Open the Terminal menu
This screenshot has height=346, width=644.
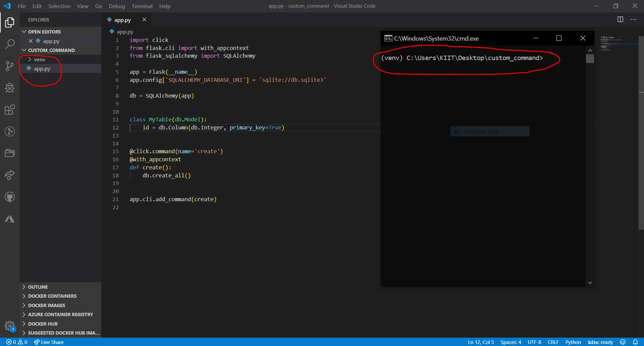(142, 6)
